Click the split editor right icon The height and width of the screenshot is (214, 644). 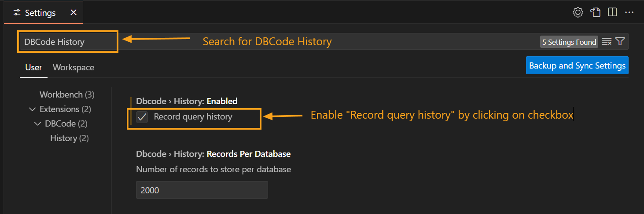click(x=612, y=12)
